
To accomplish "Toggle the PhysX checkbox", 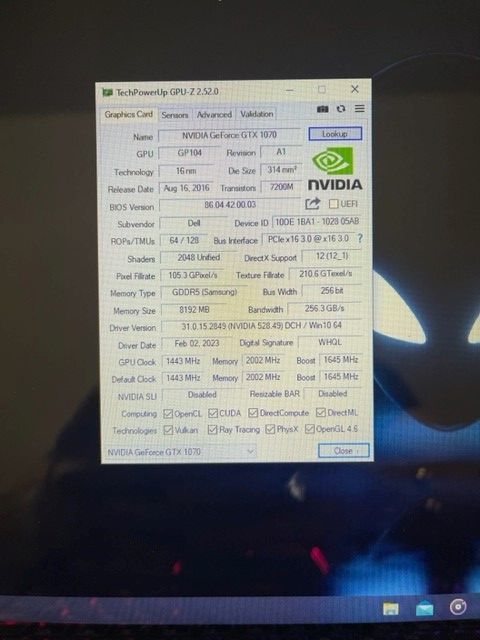I will click(x=270, y=429).
